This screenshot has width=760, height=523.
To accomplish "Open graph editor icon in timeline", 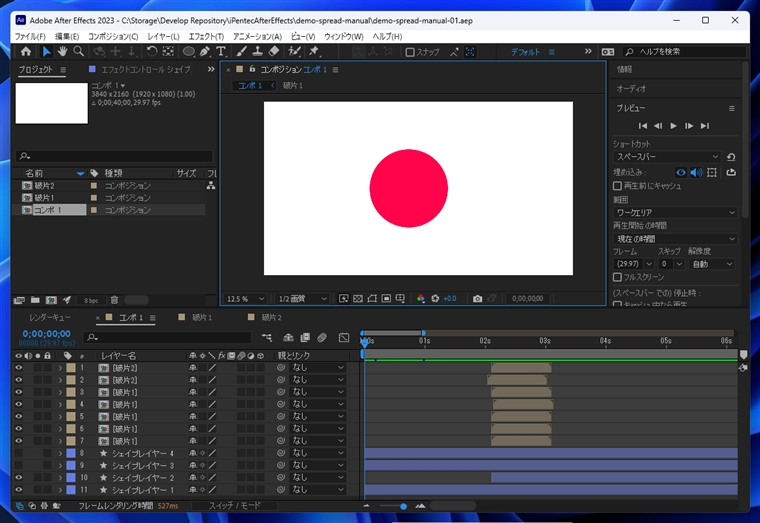I will coord(344,337).
